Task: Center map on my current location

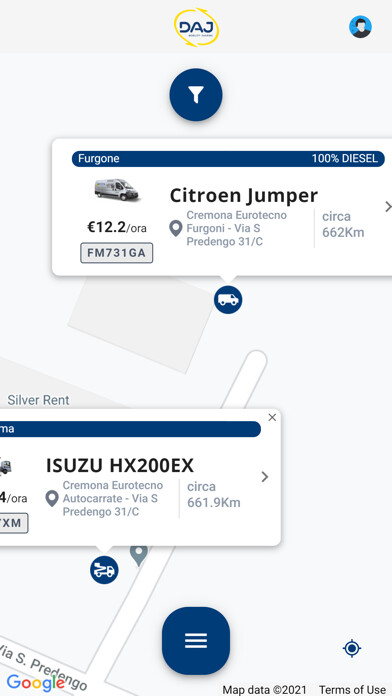Action: [352, 649]
